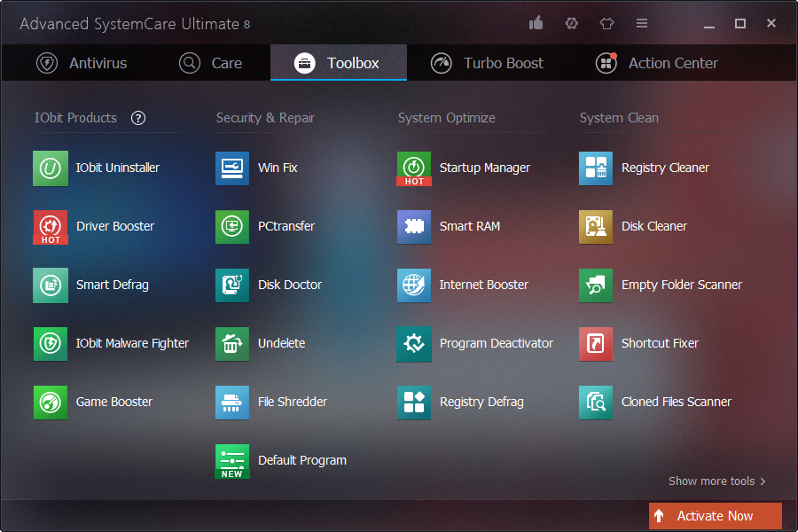The height and width of the screenshot is (532, 798).
Task: Select the Program Deactivator text label
Action: 497,344
